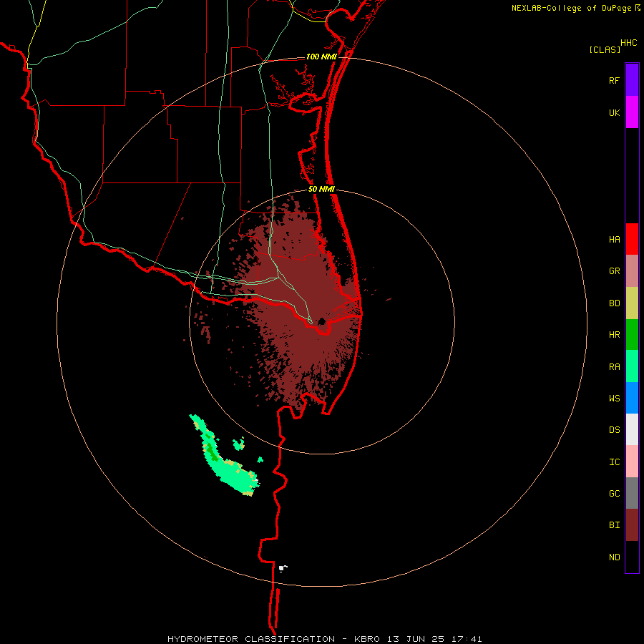Image resolution: width=644 pixels, height=644 pixels.
Task: Click the ND black legend swatch
Action: pyautogui.click(x=632, y=557)
